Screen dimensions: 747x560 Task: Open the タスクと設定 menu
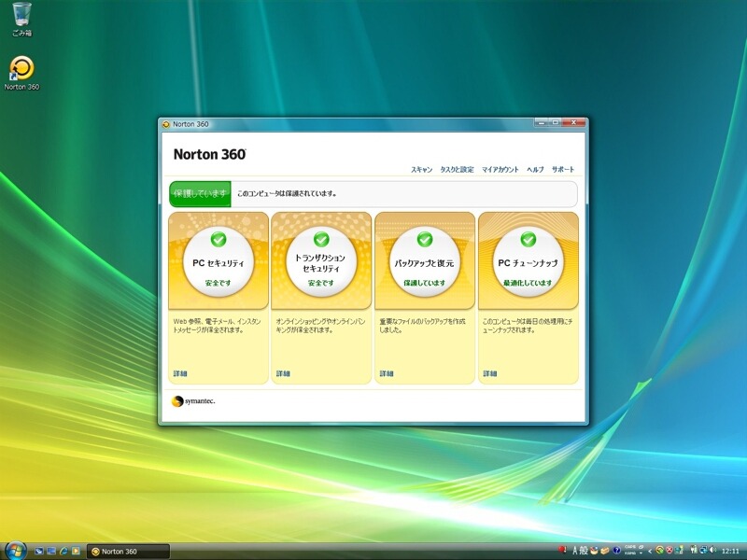click(x=457, y=170)
